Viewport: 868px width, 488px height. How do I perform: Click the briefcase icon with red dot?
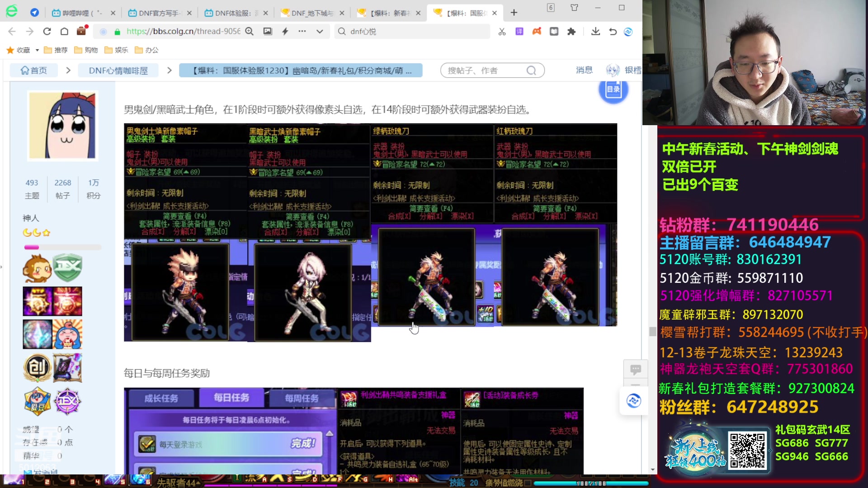[81, 31]
